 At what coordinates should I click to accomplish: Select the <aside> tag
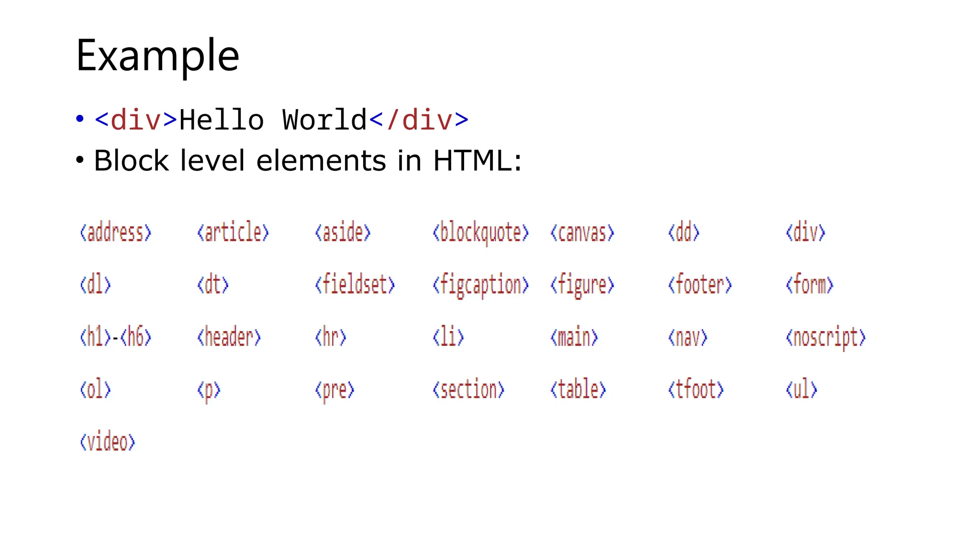(x=343, y=232)
